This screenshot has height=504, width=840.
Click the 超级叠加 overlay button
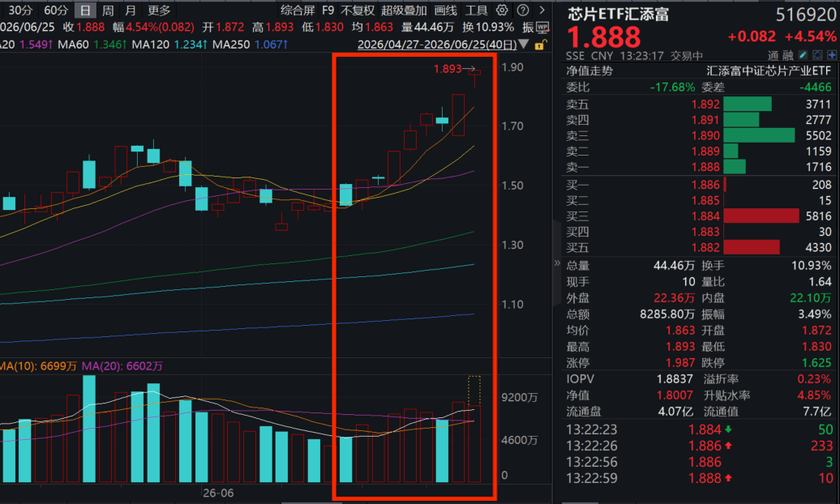(404, 11)
